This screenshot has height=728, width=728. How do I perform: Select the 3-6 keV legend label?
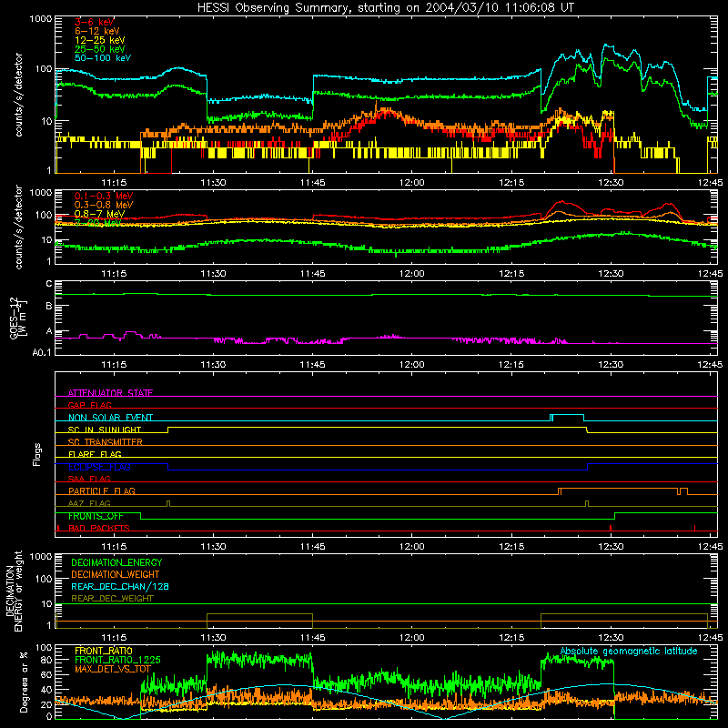(95, 22)
